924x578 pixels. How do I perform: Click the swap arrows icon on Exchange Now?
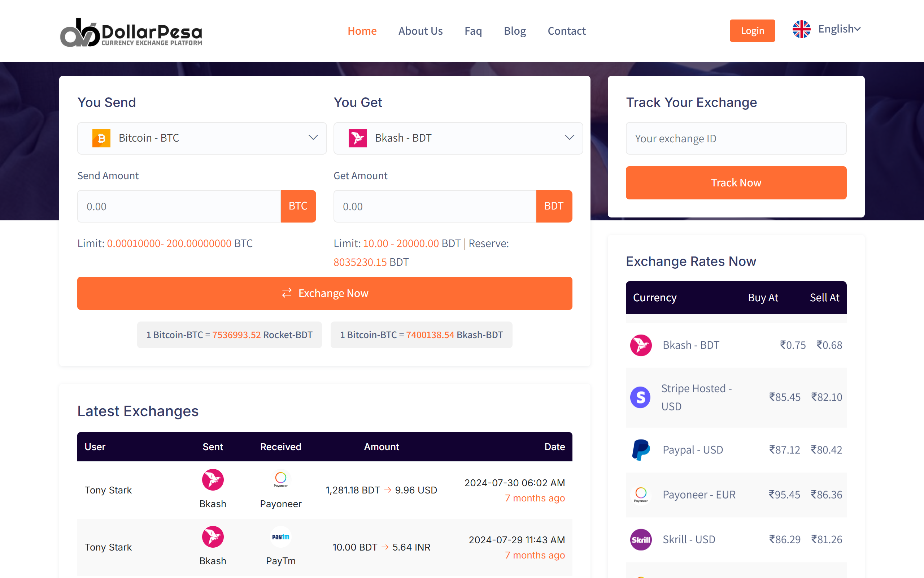point(287,293)
